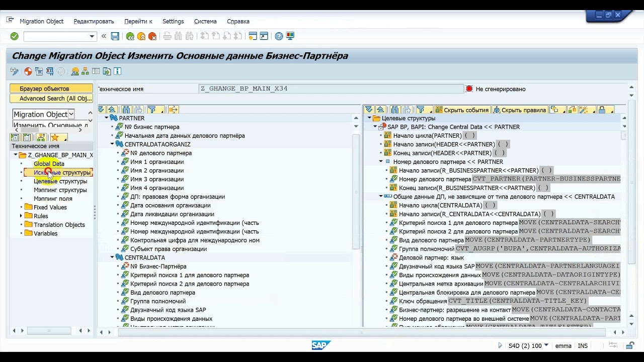The height and width of the screenshot is (362, 644).
Task: Click the lock icon in status bar
Action: [630, 346]
